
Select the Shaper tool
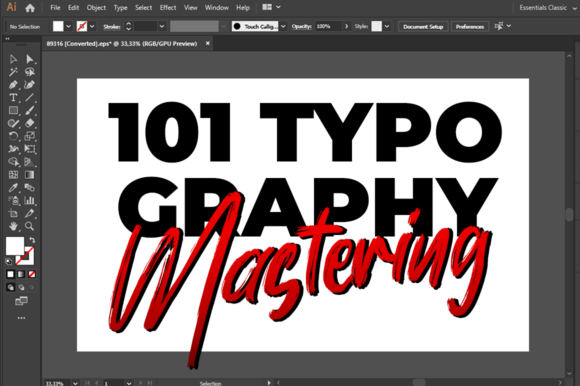pyautogui.click(x=13, y=123)
